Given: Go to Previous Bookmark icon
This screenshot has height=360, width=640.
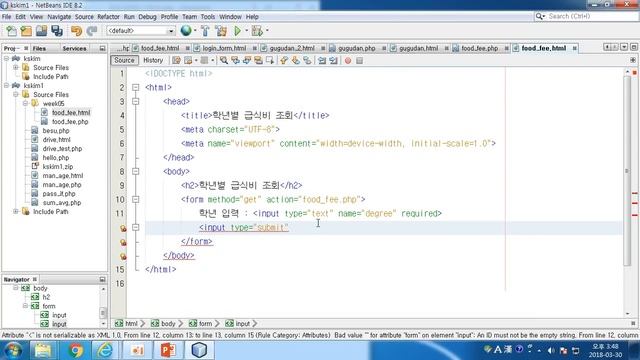Looking at the screenshot, I should [284, 60].
